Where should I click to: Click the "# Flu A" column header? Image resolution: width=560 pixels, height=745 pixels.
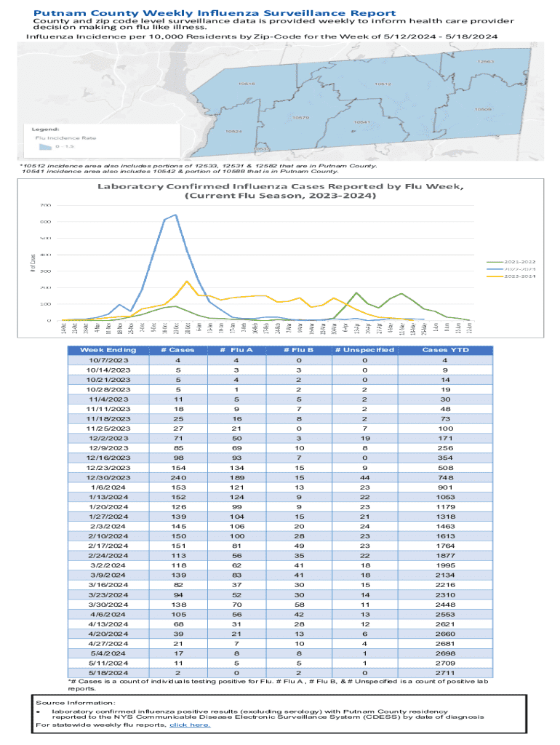click(x=231, y=350)
